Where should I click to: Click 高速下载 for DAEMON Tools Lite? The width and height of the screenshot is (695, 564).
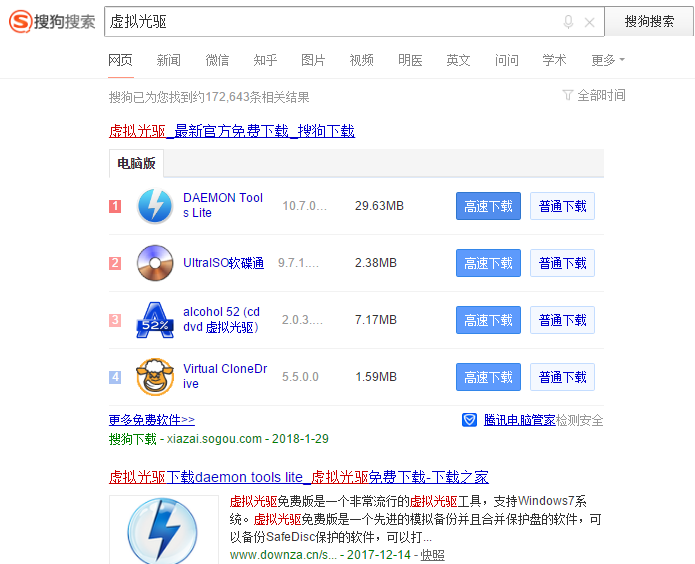point(488,206)
